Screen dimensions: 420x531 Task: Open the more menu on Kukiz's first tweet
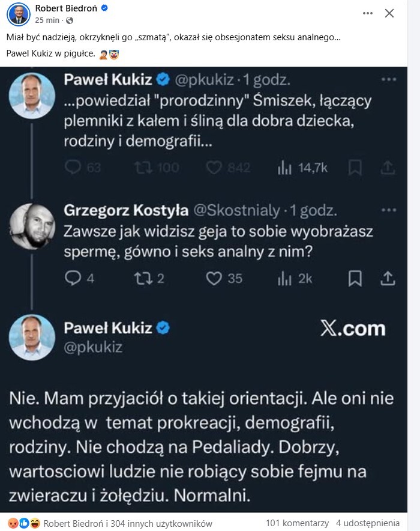tap(388, 79)
